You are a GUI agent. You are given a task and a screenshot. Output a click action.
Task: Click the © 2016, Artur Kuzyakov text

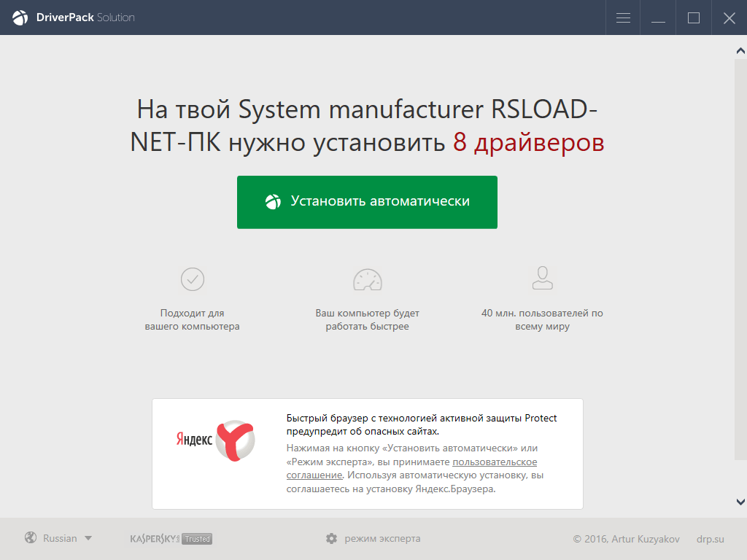tap(626, 539)
